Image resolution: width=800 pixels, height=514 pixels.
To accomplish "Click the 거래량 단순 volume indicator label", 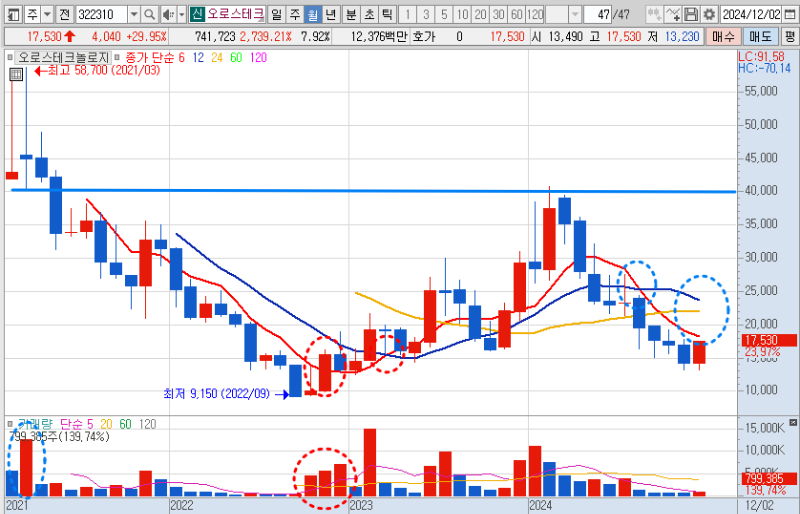I will click(53, 424).
